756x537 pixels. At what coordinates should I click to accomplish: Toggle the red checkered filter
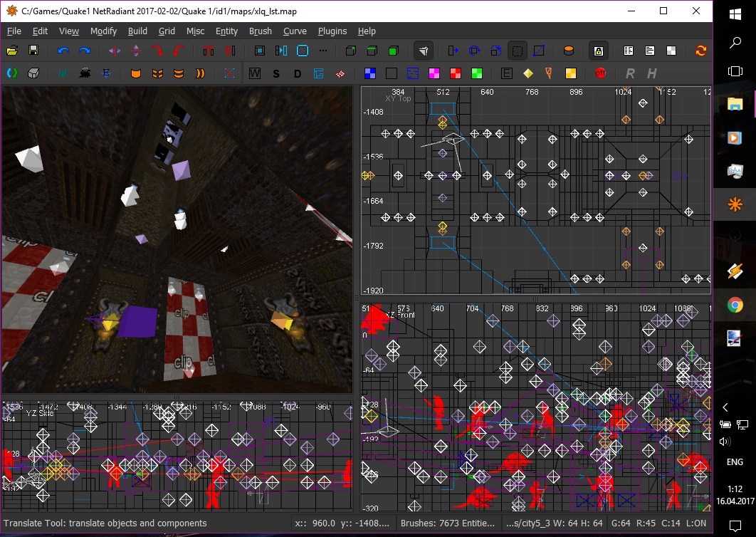pos(455,73)
